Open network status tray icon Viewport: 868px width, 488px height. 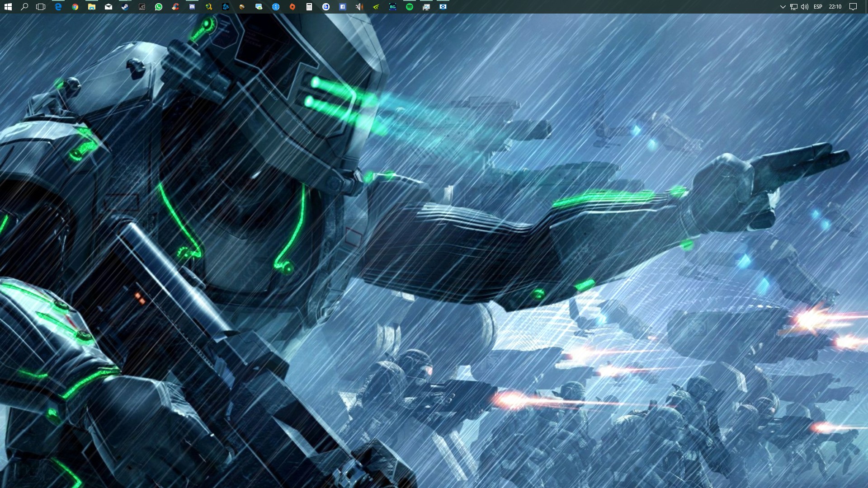[x=794, y=7]
